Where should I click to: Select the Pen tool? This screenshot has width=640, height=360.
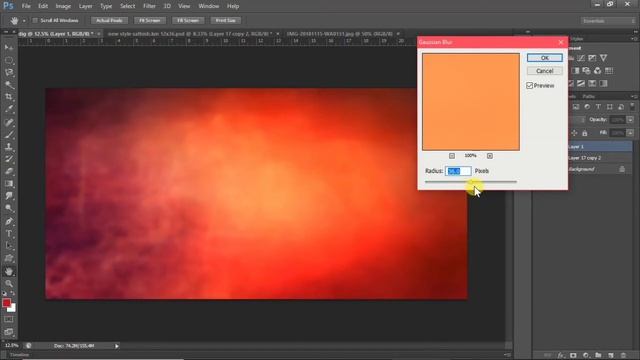pos(9,221)
